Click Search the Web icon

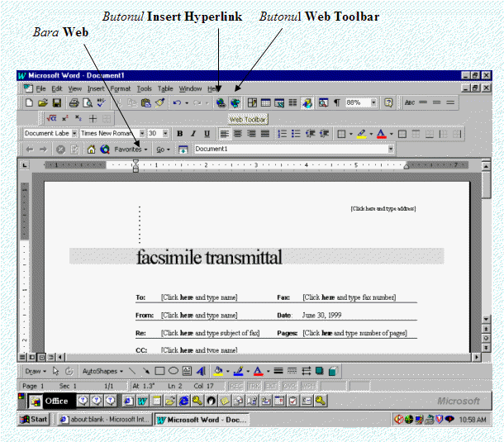(105, 150)
